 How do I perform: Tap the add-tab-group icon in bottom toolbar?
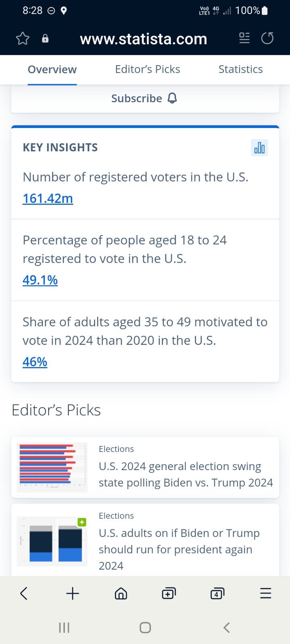click(169, 593)
